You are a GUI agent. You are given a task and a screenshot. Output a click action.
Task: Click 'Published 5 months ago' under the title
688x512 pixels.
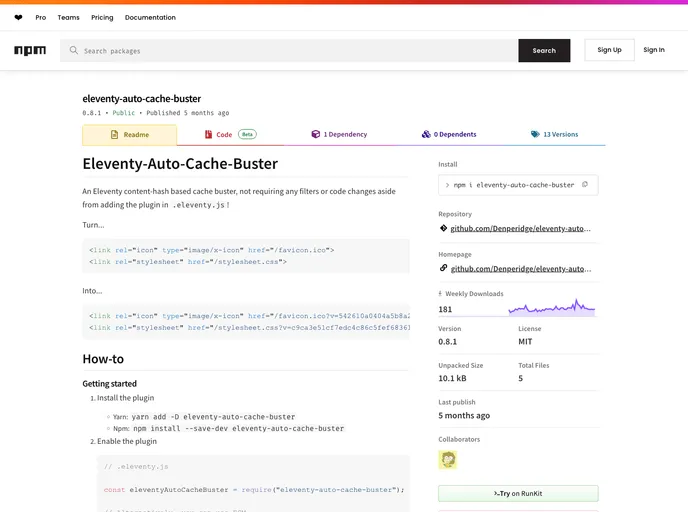188,113
